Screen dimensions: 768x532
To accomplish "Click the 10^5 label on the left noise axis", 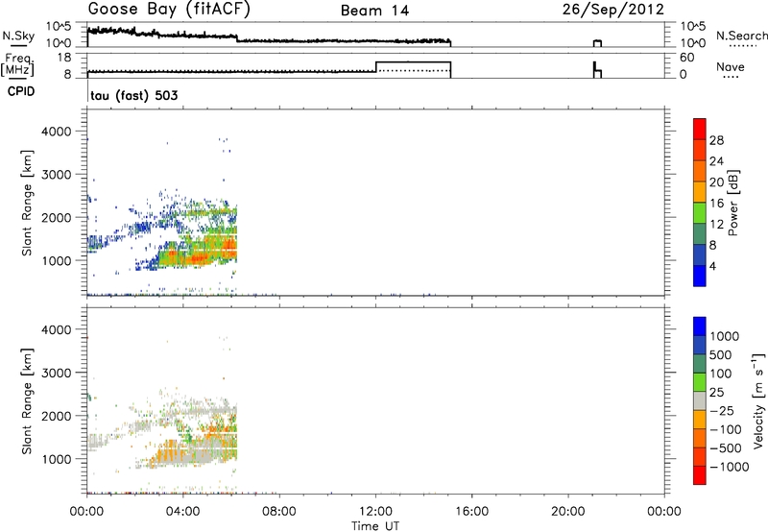I will tap(59, 27).
